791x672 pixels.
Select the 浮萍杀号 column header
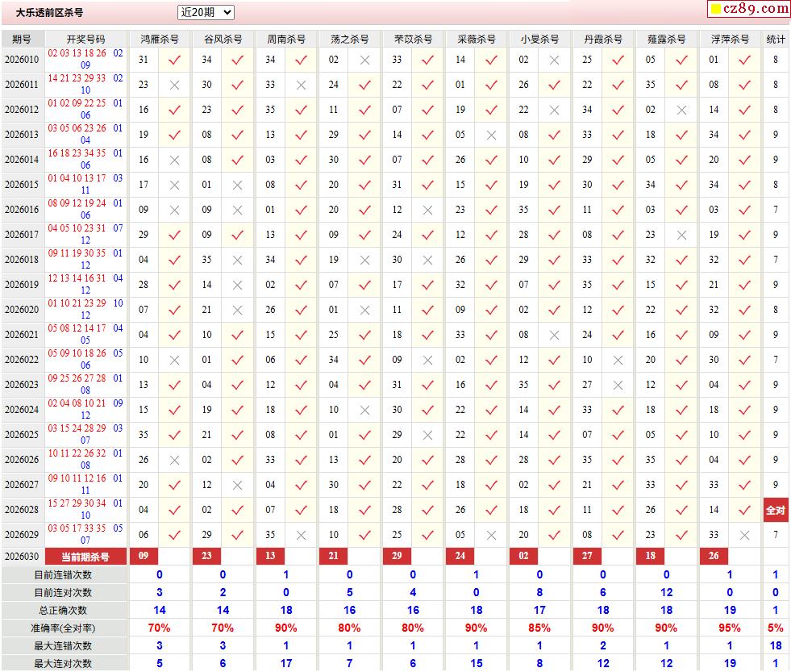[x=730, y=39]
